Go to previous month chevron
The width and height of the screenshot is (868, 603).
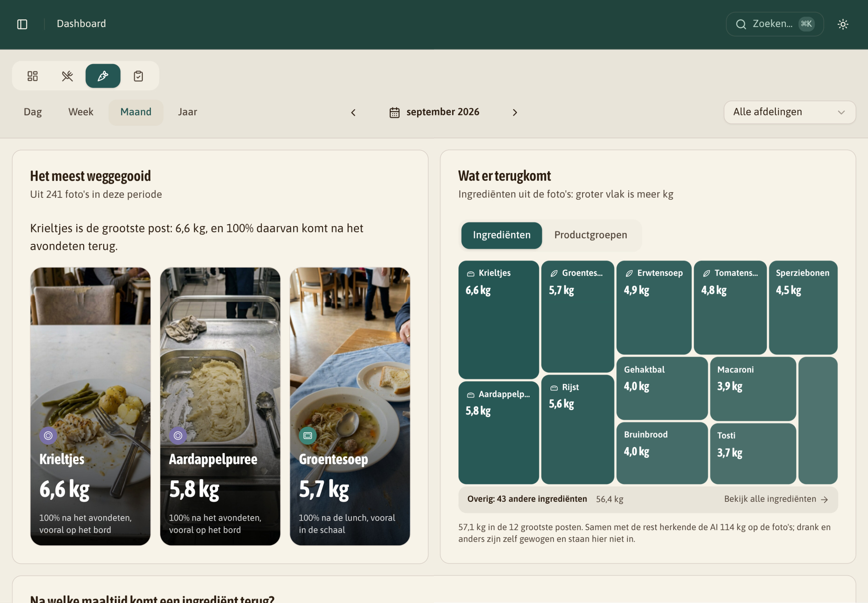353,113
